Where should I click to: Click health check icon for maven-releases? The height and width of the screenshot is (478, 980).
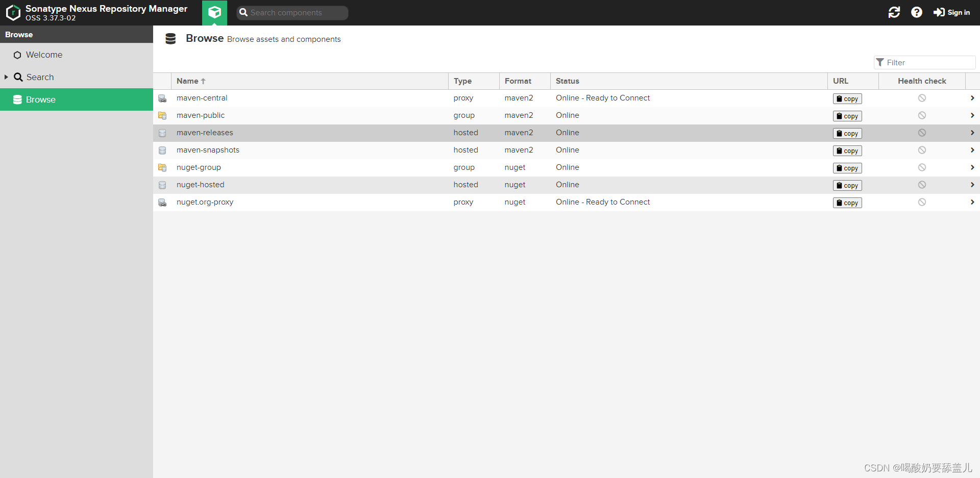(922, 133)
